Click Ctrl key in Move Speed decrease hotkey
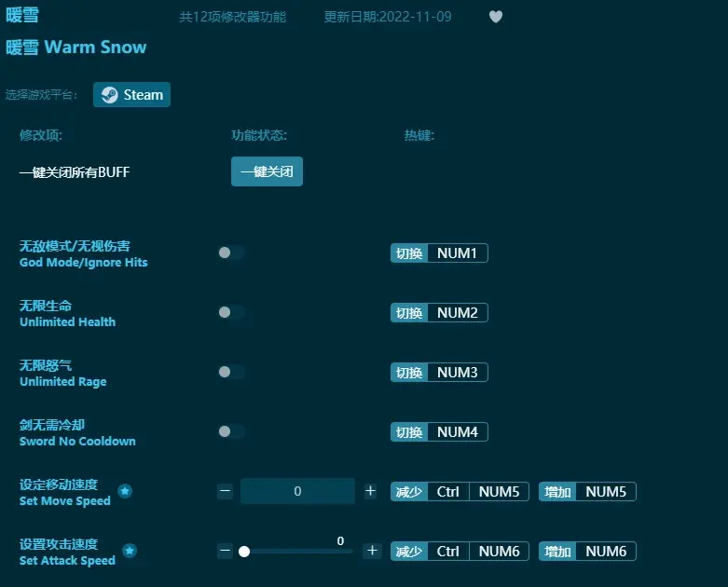Screen dimensions: 728x587 point(448,492)
